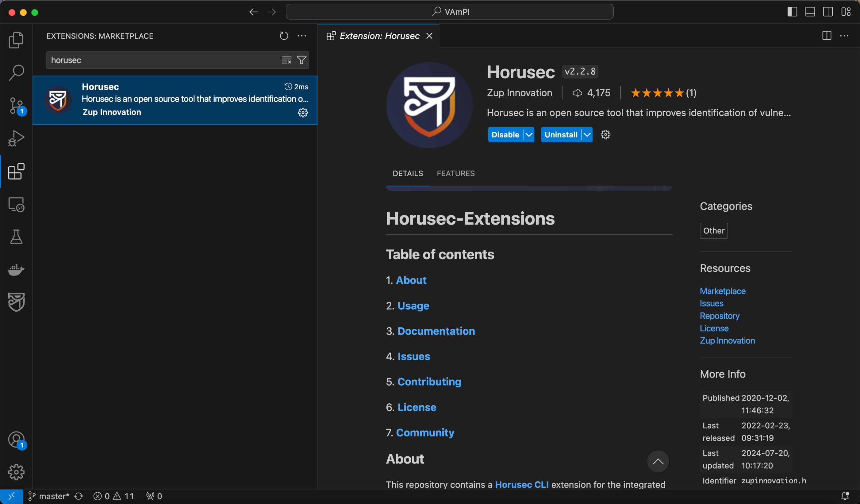860x504 pixels.
Task: Go forward in navigation history
Action: pyautogui.click(x=272, y=12)
